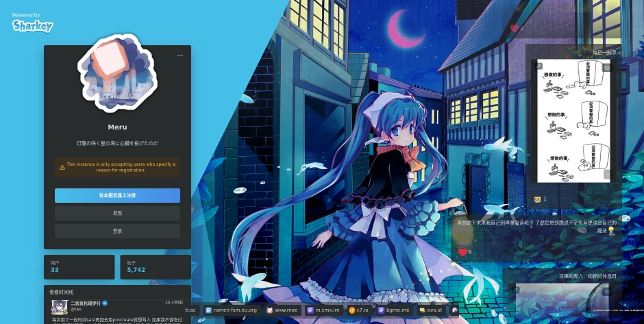Click the instance description 灯籠の咲く星の海 text
Image resolution: width=644 pixels, height=324 pixels.
point(117,143)
